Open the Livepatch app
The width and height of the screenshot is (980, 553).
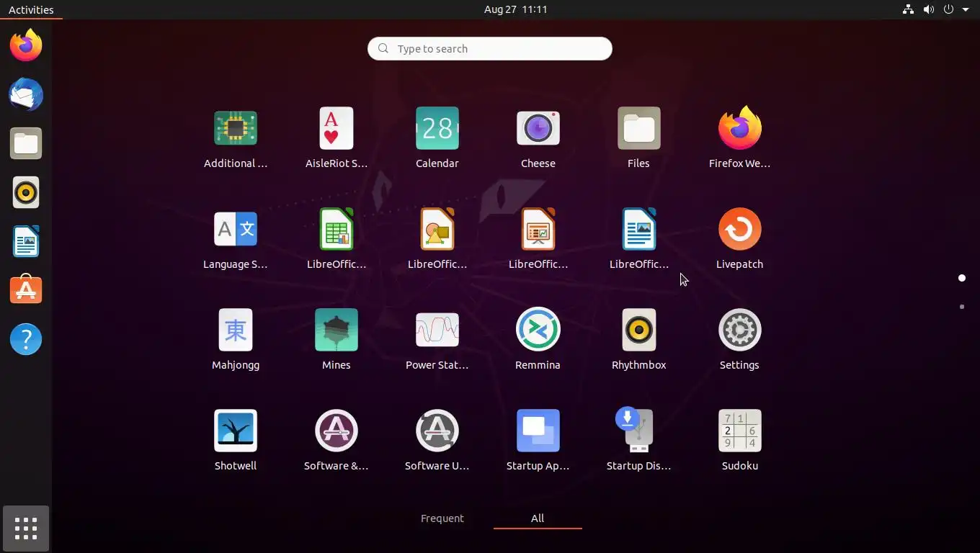740,230
